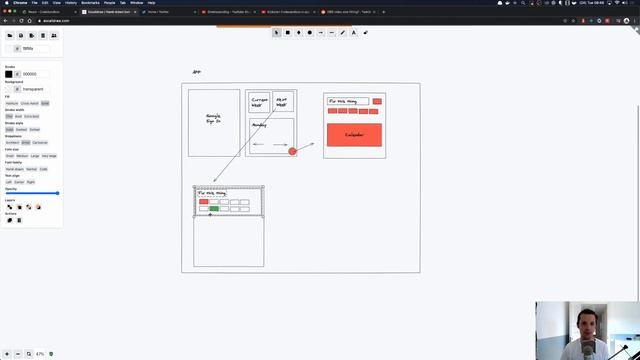
Task: Align text to Right
Action: [x=31, y=182]
